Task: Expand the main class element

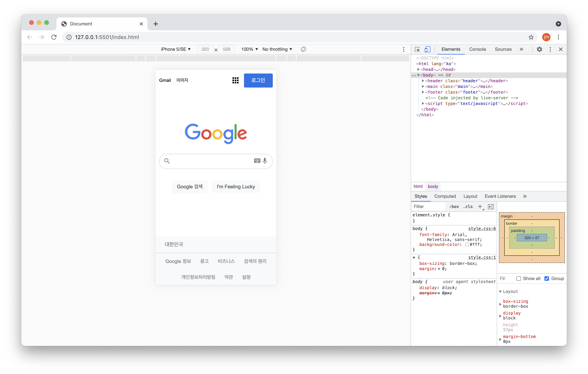Action: 423,86
